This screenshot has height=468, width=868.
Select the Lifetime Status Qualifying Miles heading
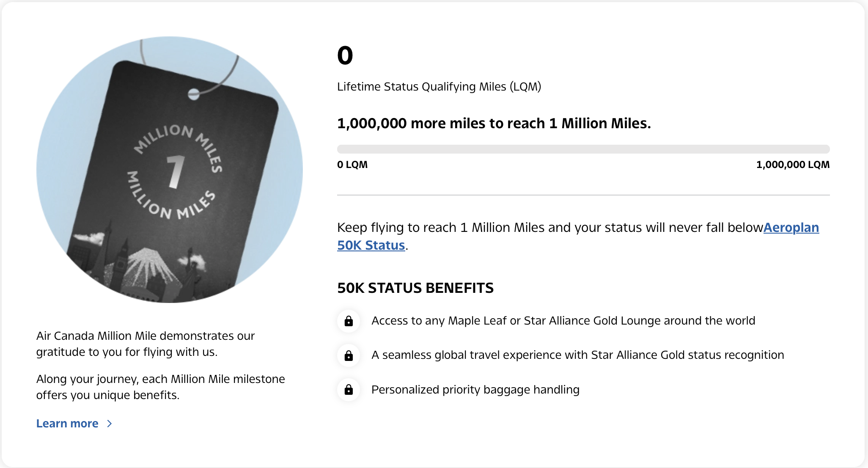coord(439,87)
